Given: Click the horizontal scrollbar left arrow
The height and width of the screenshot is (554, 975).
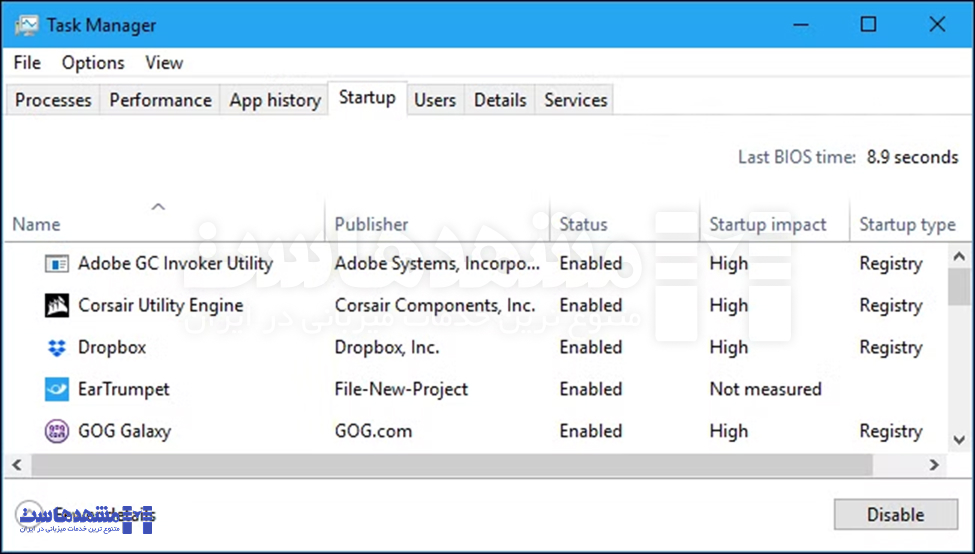Looking at the screenshot, I should click(x=17, y=464).
